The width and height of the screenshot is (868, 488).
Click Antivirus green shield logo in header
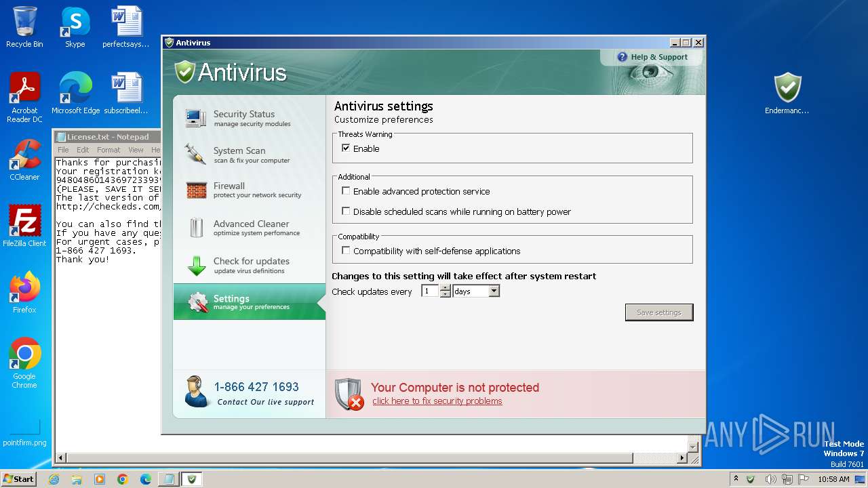[184, 72]
